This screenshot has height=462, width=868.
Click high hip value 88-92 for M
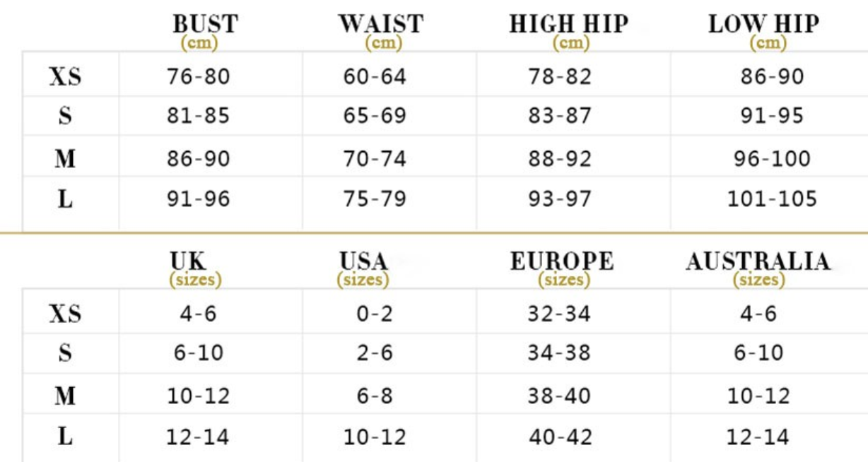coord(560,158)
